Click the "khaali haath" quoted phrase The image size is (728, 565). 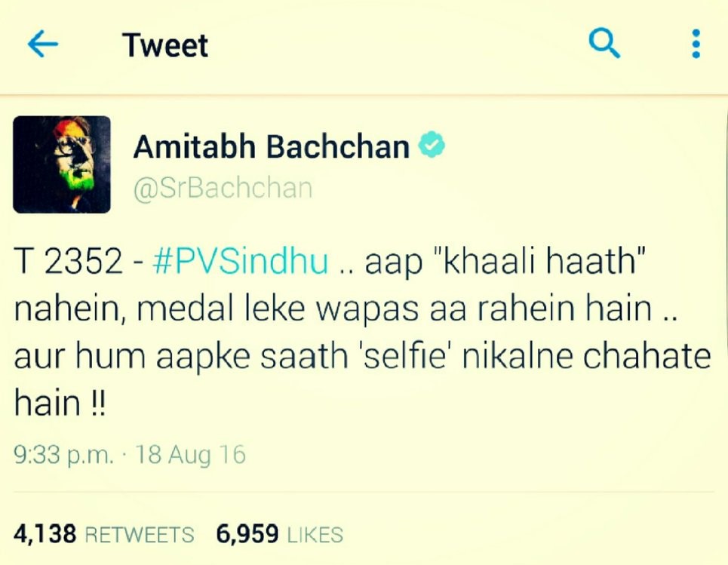(539, 260)
